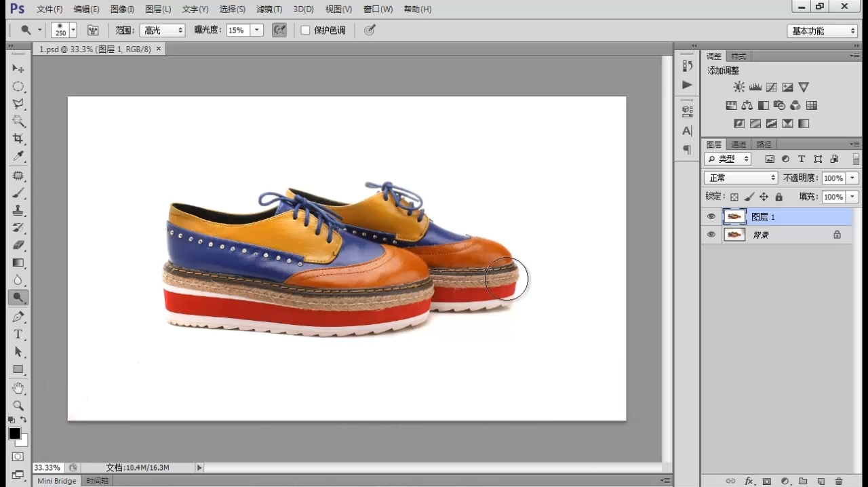This screenshot has height=487, width=868.
Task: Switch to the 样式 tab
Action: 738,56
